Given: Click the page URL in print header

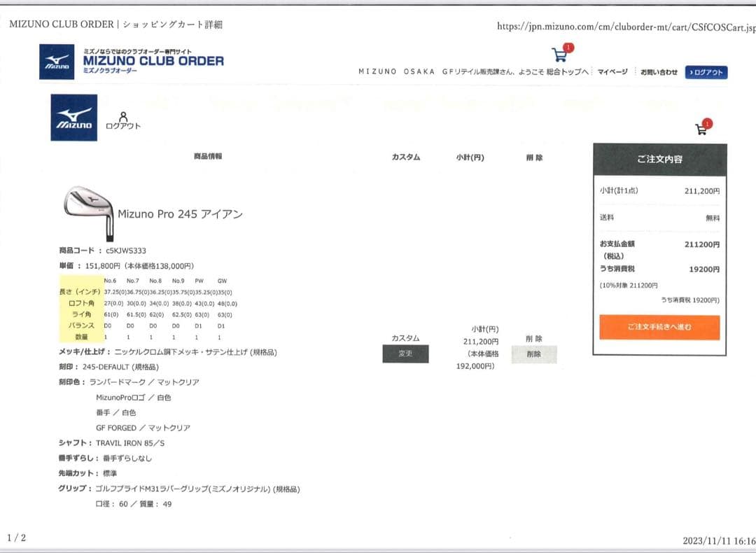Looking at the screenshot, I should (x=626, y=27).
